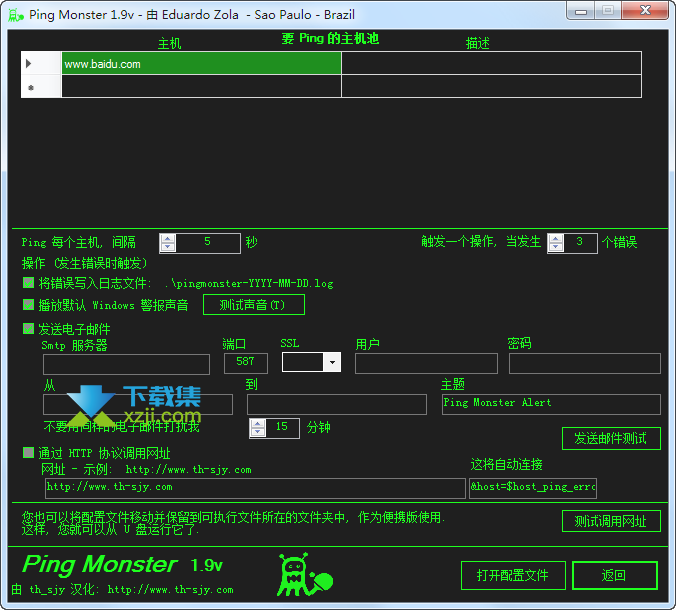Screen dimensions: 676x610
Task: Click the 用户 input field
Action: click(426, 363)
